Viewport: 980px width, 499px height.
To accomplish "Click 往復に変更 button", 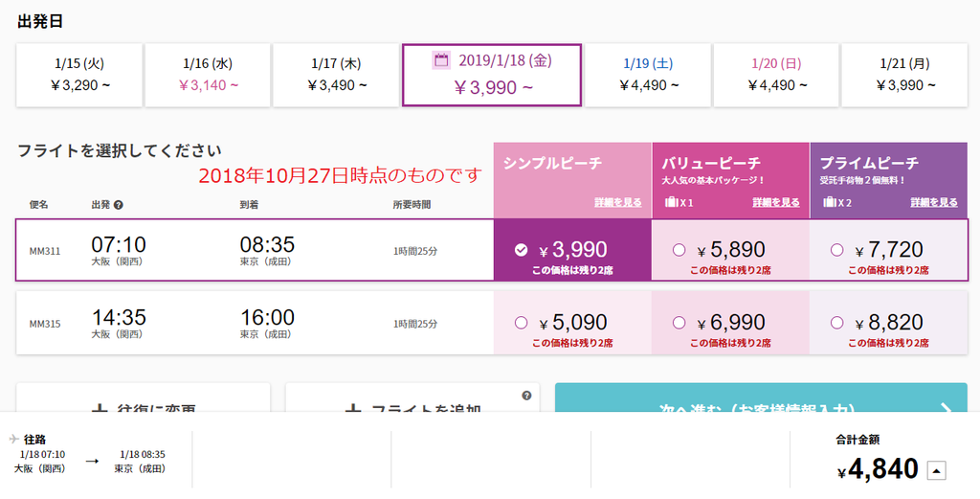I will point(144,398).
